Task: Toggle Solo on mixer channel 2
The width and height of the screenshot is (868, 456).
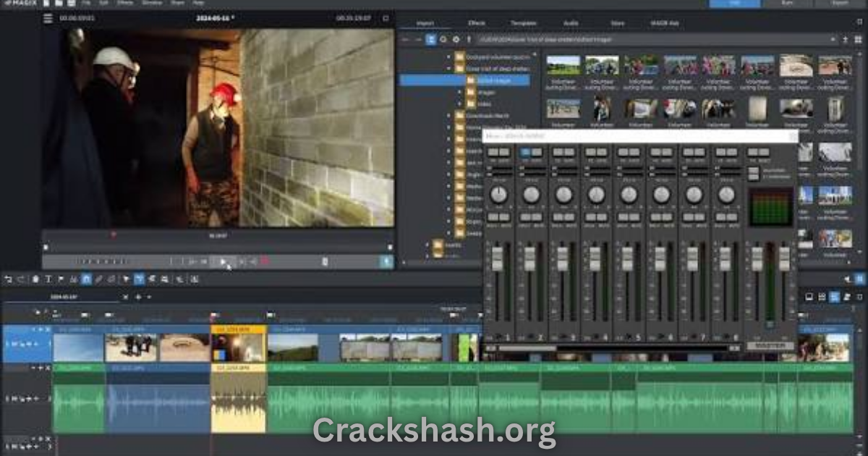Action: click(524, 217)
